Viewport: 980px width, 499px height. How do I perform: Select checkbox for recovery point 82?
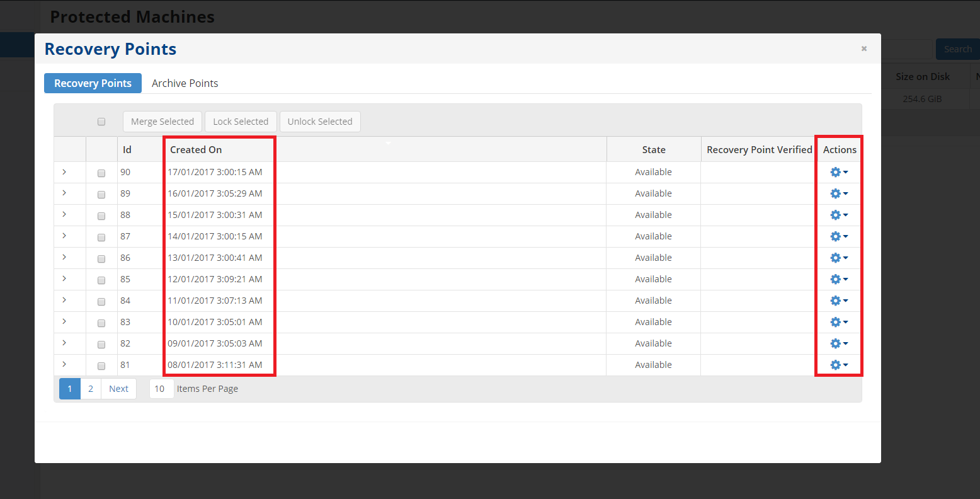click(101, 344)
